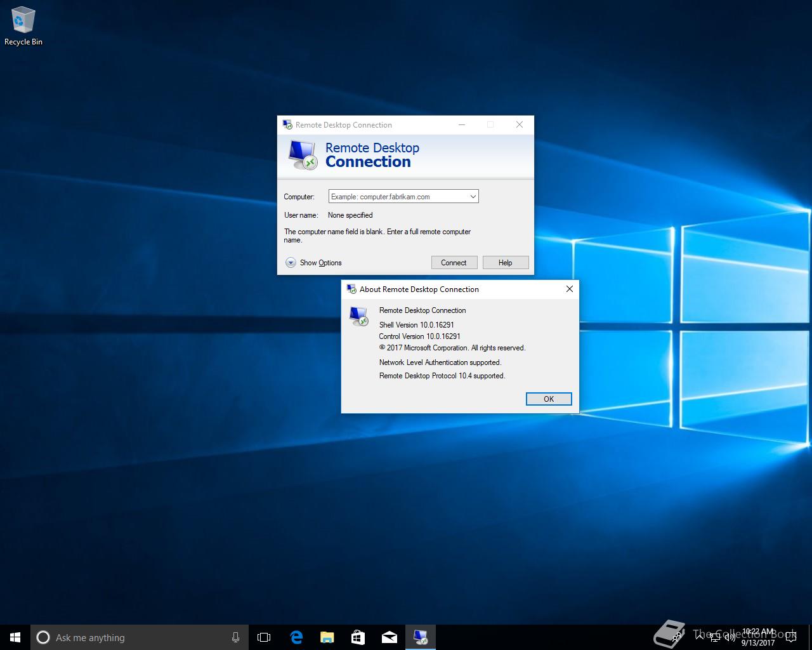812x650 pixels.
Task: Click the '2017 Microsoft Corporation' copyright text
Action: (452, 348)
